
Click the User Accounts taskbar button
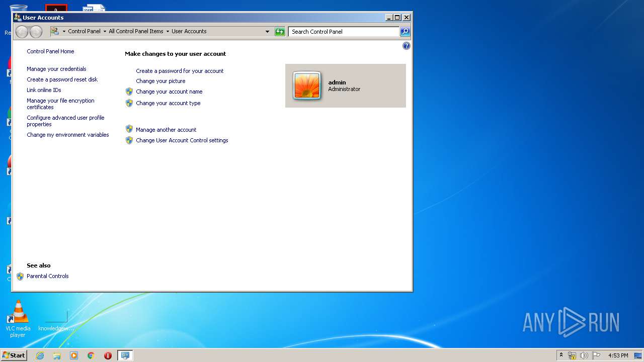(125, 355)
